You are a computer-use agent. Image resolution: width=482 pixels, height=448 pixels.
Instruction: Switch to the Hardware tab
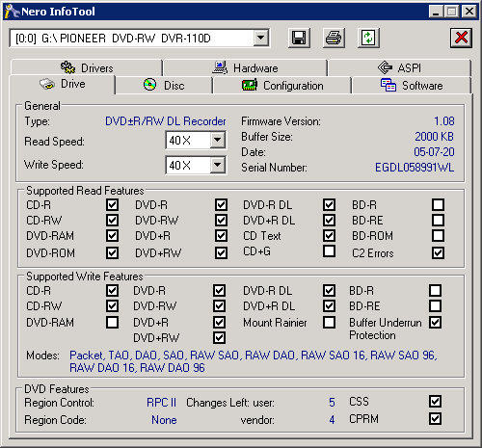[246, 67]
